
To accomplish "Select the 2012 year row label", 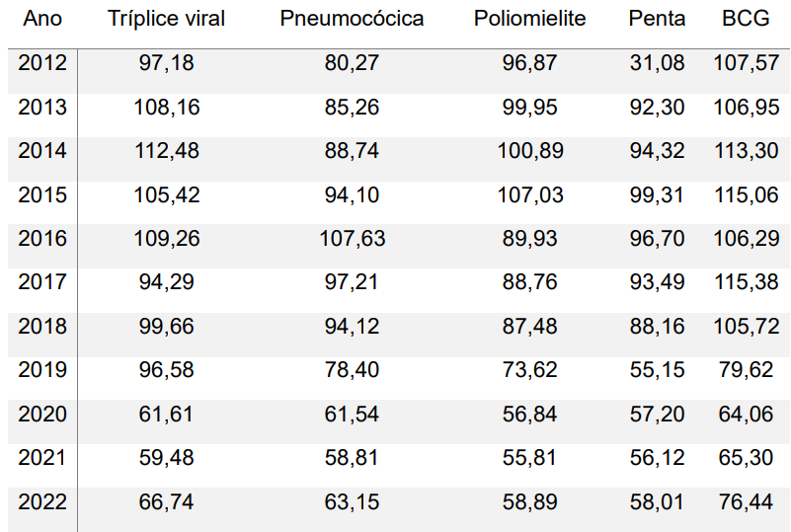I will [x=42, y=64].
